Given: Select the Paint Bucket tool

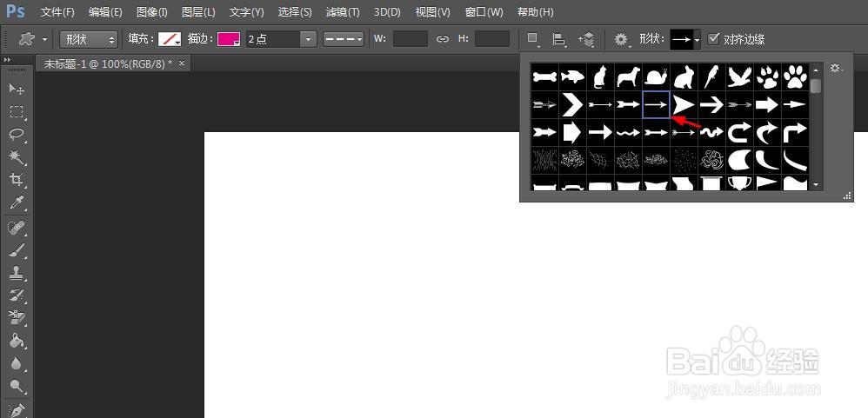Looking at the screenshot, I should click(x=17, y=341).
